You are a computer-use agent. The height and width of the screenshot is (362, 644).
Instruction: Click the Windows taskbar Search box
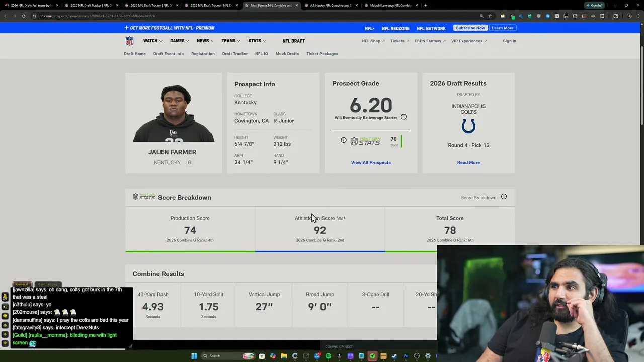pyautogui.click(x=228, y=356)
